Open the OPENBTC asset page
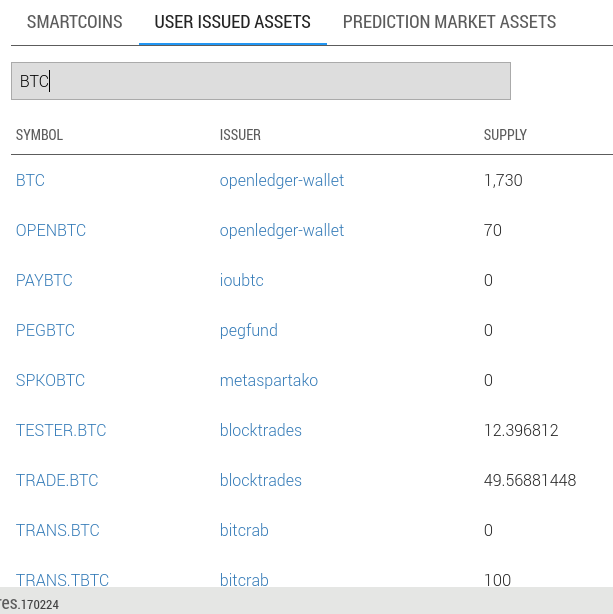Screen dimensions: 613x614 point(51,231)
